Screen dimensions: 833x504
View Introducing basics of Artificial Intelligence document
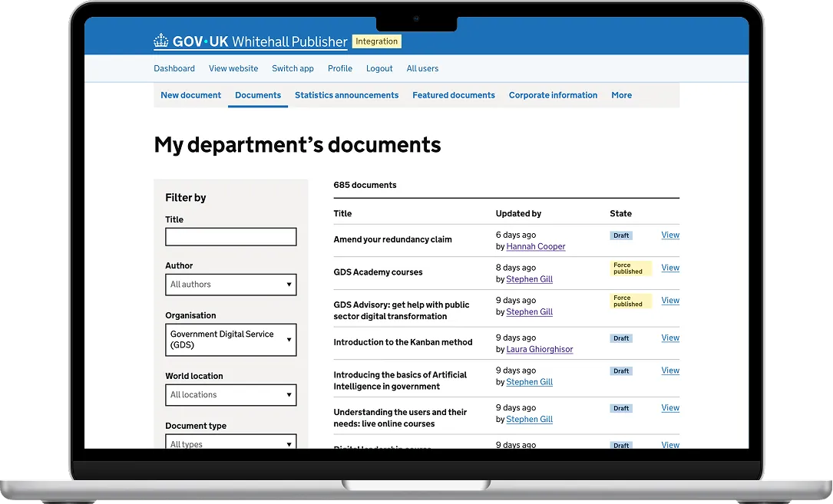(x=670, y=371)
